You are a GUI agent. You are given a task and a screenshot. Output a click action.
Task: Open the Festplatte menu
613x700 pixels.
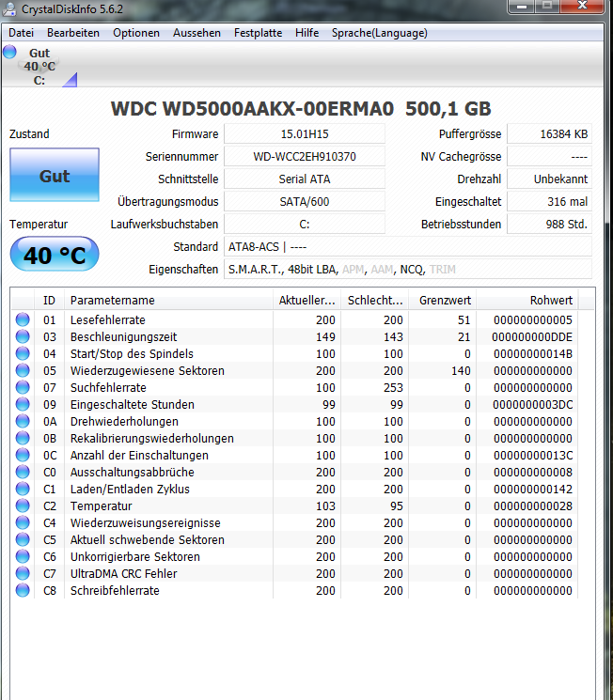coord(259,33)
